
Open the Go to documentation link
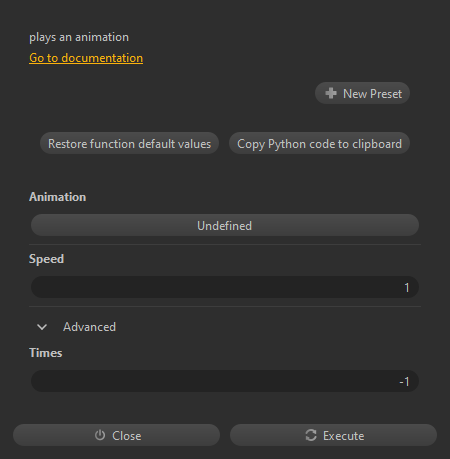86,58
